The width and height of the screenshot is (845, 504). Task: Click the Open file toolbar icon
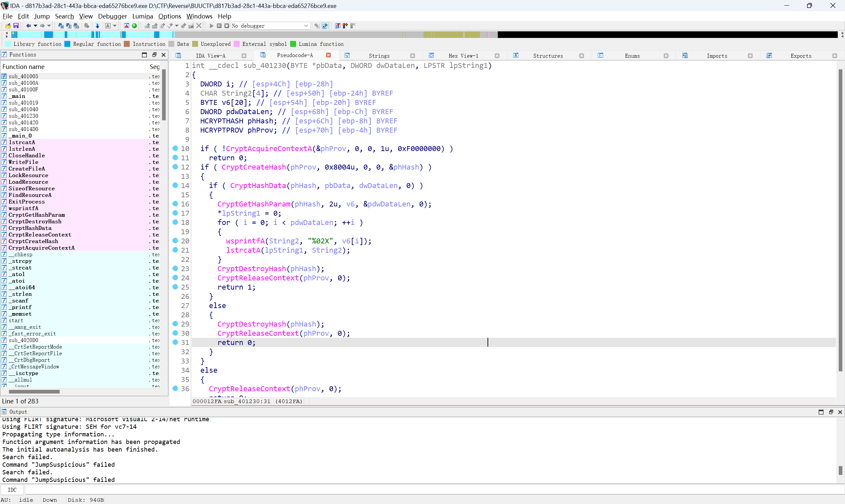click(8, 26)
